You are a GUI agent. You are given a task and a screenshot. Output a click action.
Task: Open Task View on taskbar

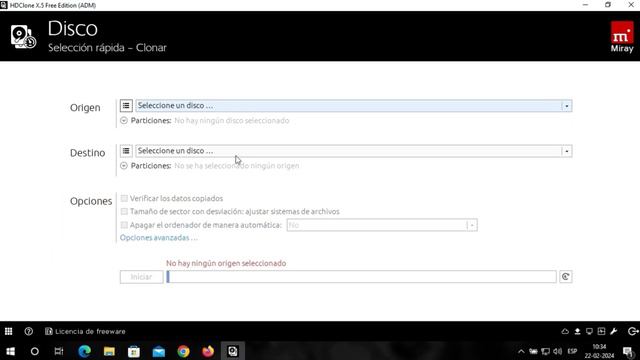(x=59, y=351)
